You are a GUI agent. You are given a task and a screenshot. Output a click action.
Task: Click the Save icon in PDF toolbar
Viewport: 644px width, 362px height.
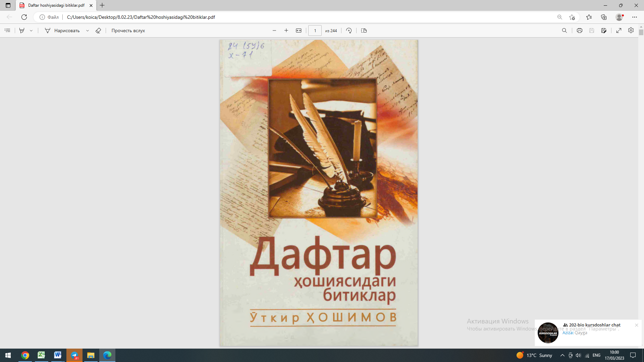click(592, 31)
